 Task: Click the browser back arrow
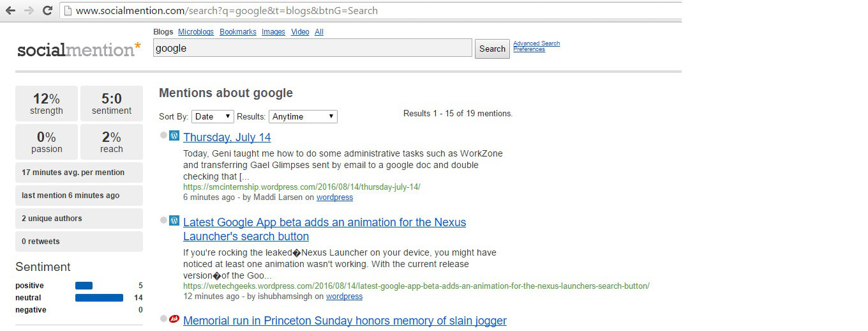[x=10, y=11]
